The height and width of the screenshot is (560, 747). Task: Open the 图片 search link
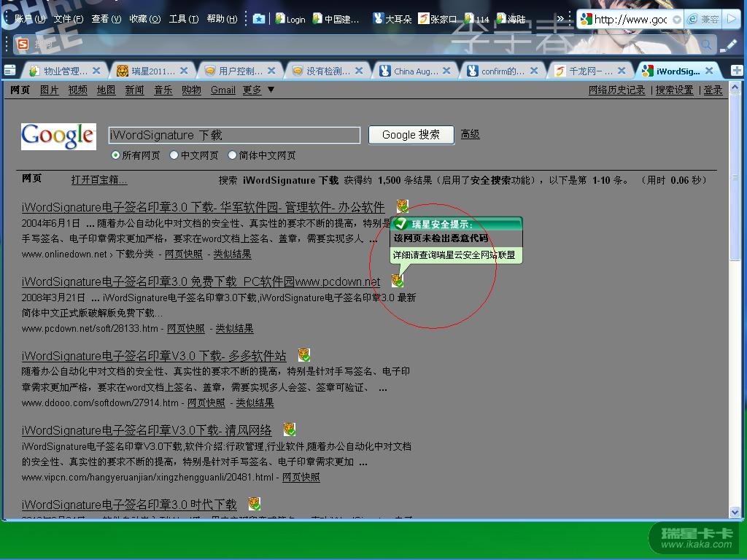coord(49,90)
